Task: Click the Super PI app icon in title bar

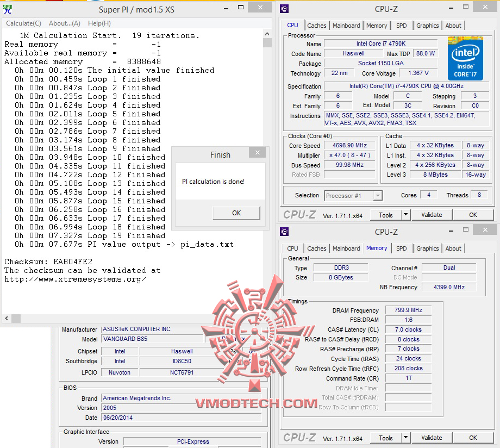Action: (x=7, y=9)
